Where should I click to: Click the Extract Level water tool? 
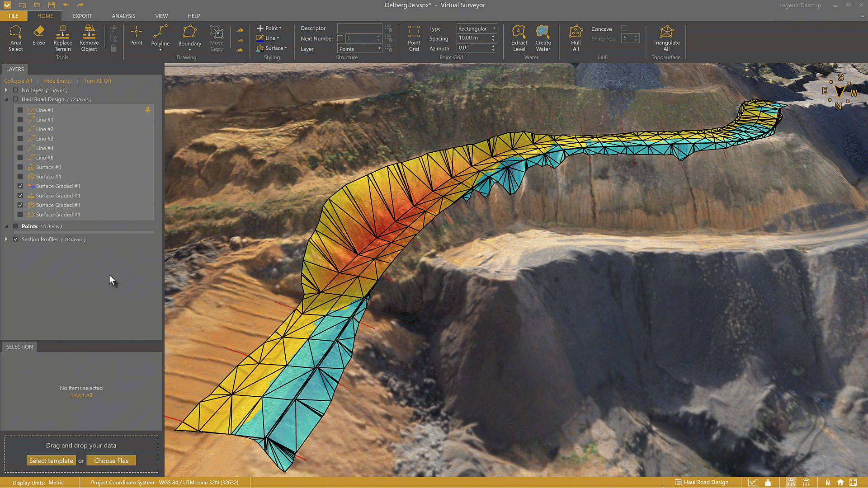[x=519, y=38]
